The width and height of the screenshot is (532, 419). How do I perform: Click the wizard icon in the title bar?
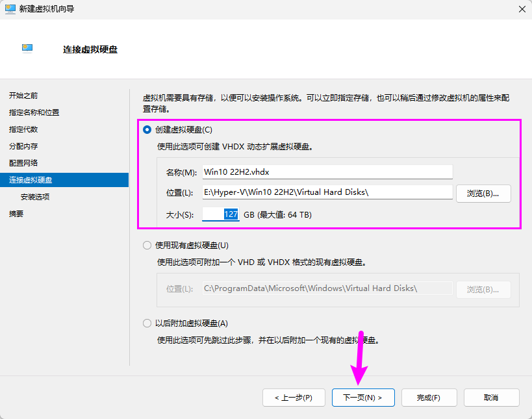click(x=10, y=9)
